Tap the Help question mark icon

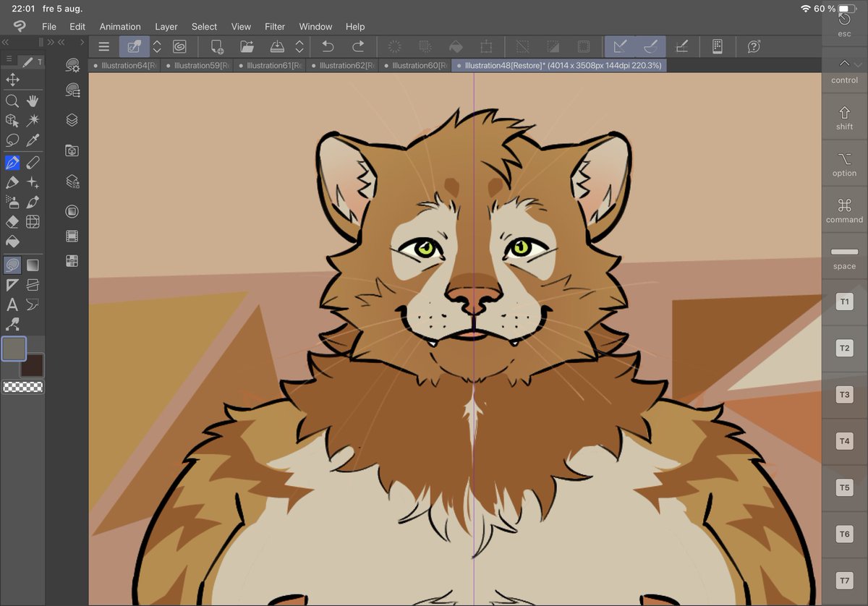pos(754,46)
